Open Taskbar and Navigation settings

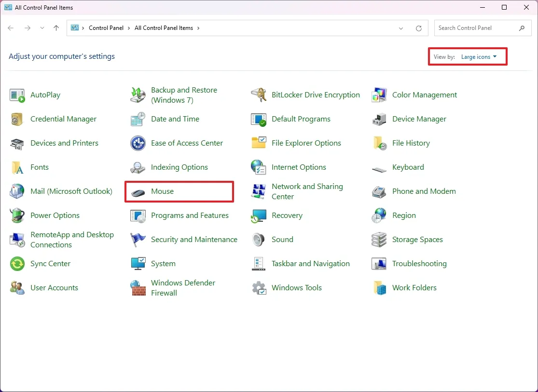[x=310, y=264]
